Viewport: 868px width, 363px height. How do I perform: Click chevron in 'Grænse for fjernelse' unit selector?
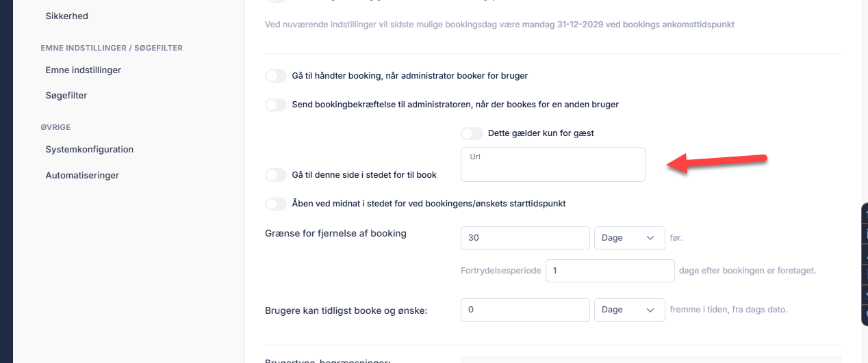[x=650, y=238]
